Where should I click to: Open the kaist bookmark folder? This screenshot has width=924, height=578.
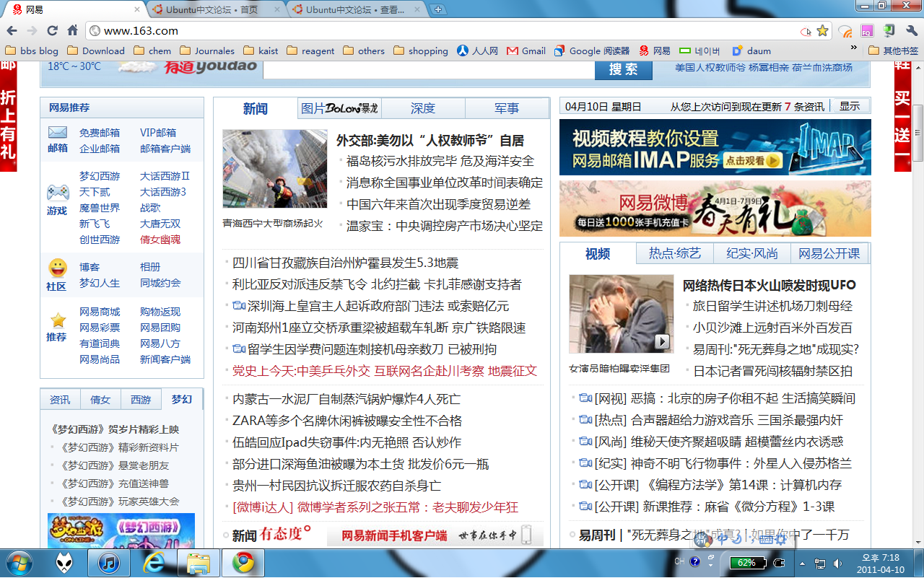pyautogui.click(x=261, y=51)
